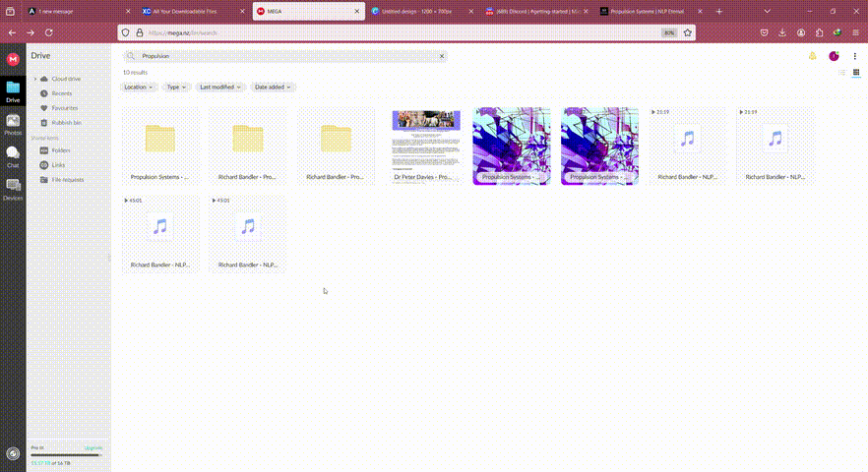Go forward in browser history
This screenshot has width=868, height=472.
point(31,32)
